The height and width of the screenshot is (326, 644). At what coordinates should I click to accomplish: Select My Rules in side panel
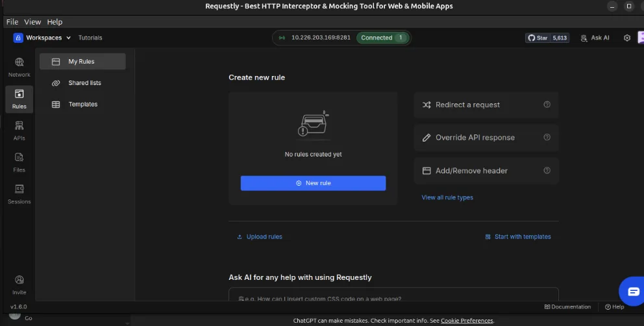82,61
